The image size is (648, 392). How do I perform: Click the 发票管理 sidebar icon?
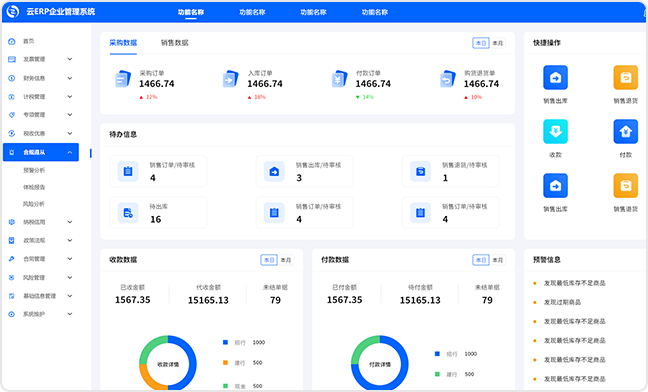coord(12,59)
